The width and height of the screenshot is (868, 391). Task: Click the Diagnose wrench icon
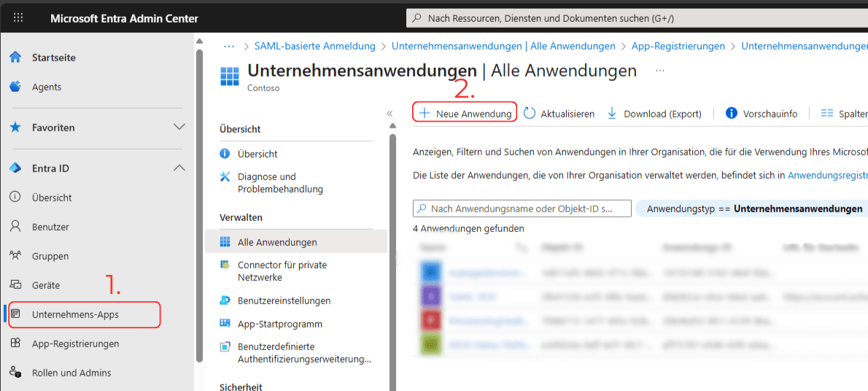pyautogui.click(x=225, y=177)
